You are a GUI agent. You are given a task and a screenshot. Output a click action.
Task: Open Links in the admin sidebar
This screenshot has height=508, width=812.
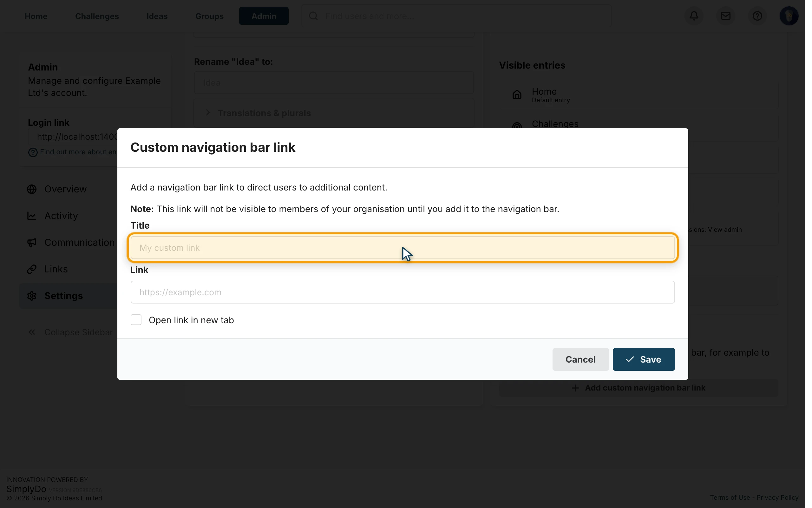[56, 269]
